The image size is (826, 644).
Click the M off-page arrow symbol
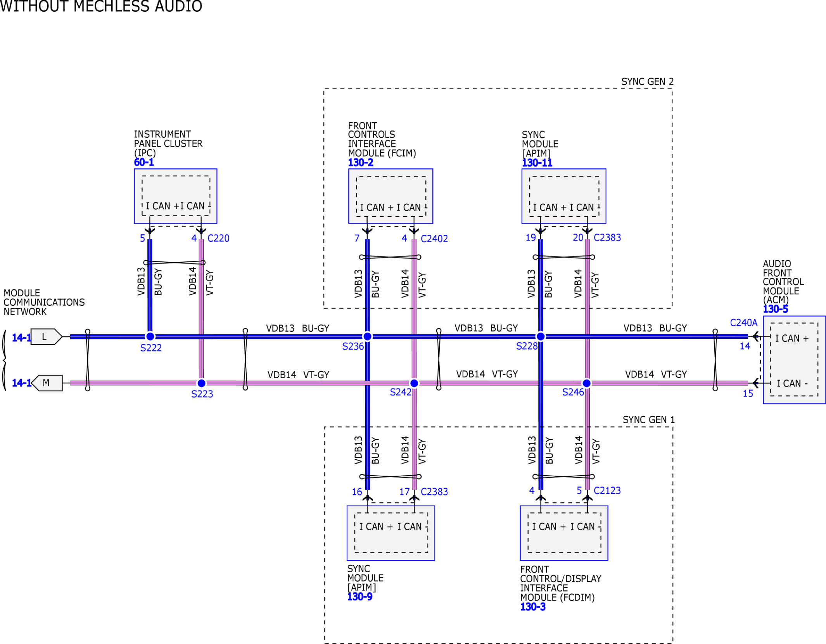(47, 383)
